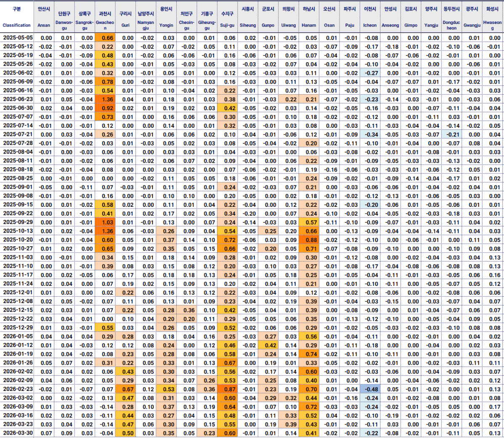Select Suji-gu value 0.87 in 2026-02-23 row

227,389
